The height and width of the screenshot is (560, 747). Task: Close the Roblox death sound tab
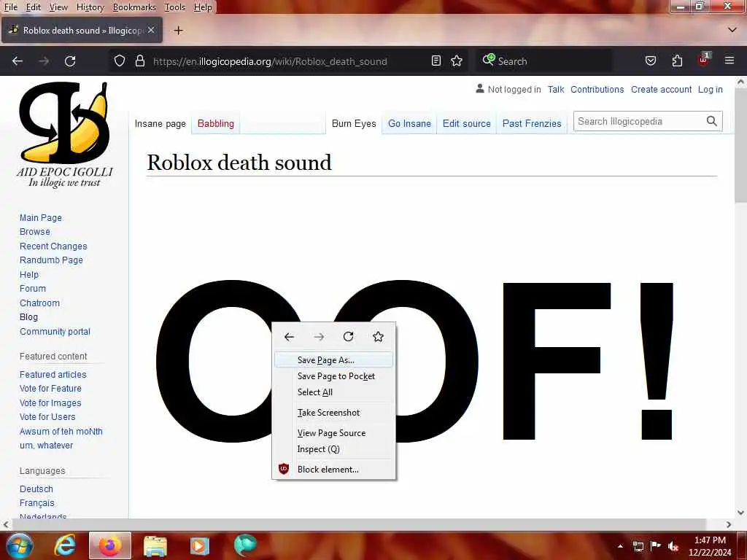click(x=151, y=30)
